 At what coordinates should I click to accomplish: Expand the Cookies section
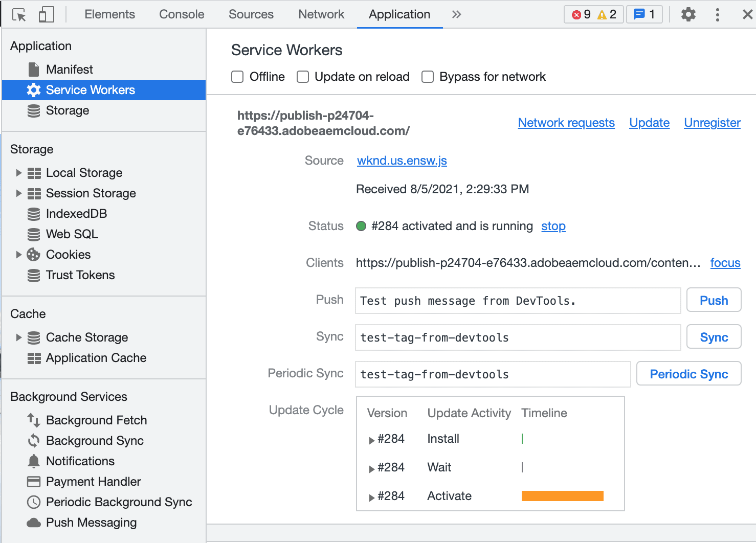(19, 254)
